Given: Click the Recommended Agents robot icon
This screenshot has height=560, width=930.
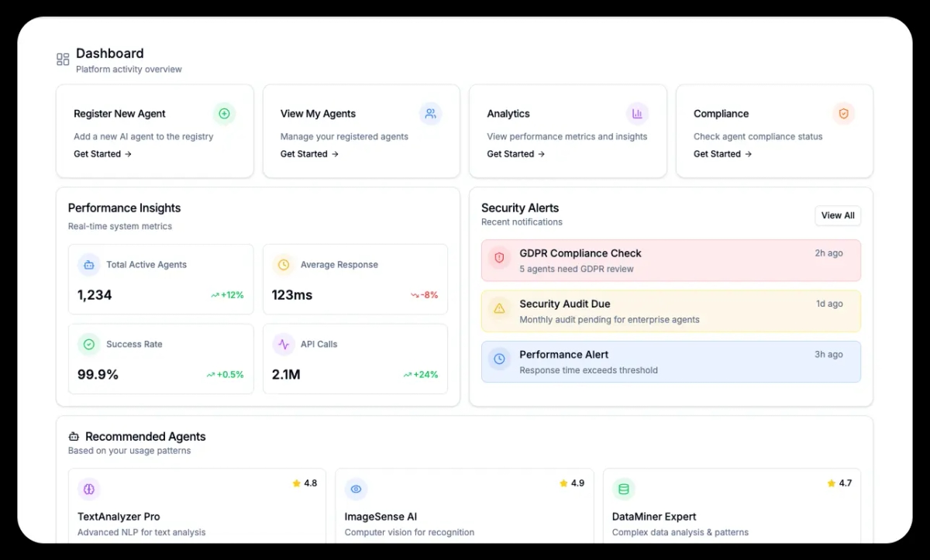Looking at the screenshot, I should point(74,437).
